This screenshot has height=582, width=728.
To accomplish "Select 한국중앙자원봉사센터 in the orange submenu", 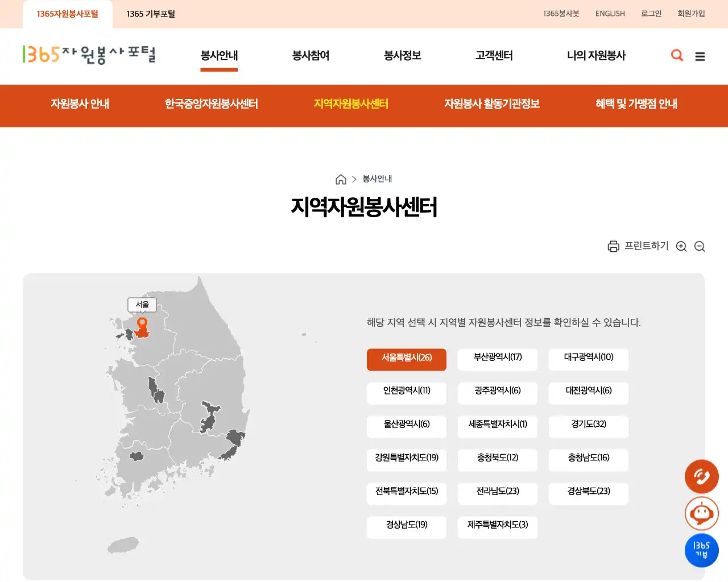I will (x=212, y=105).
